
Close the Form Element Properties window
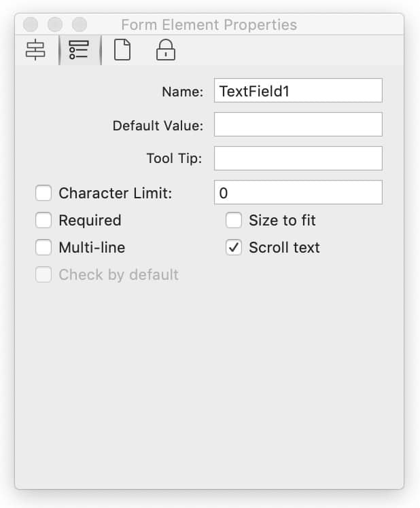(x=31, y=25)
